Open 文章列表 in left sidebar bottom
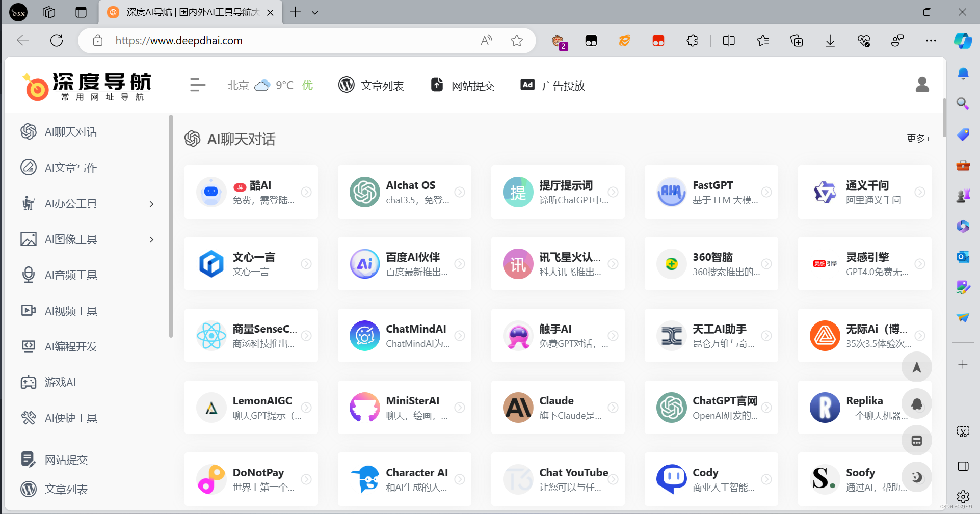This screenshot has height=514, width=980. point(55,489)
